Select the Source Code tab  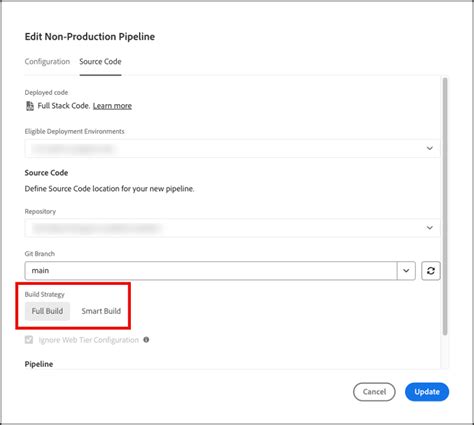coord(100,62)
